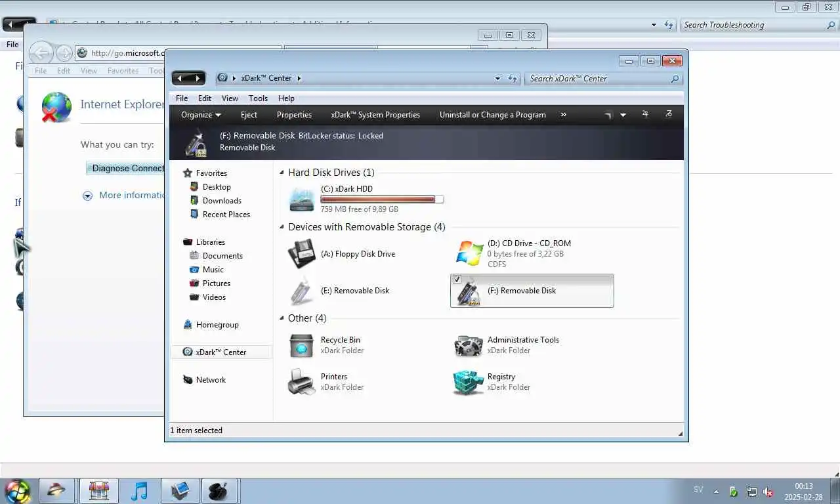The width and height of the screenshot is (840, 504).
Task: Go back in xDark Center window
Action: coord(180,78)
